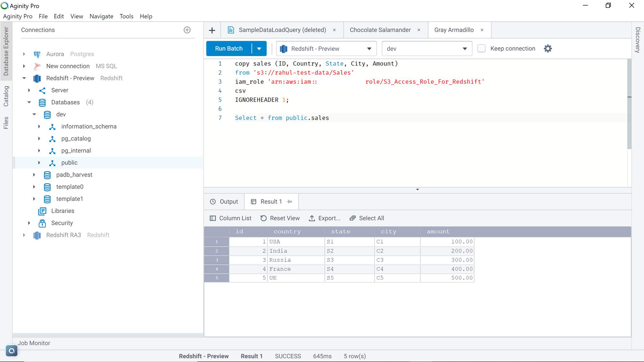Click the Security lock icon in tree
The image size is (644, 362).
click(42, 223)
